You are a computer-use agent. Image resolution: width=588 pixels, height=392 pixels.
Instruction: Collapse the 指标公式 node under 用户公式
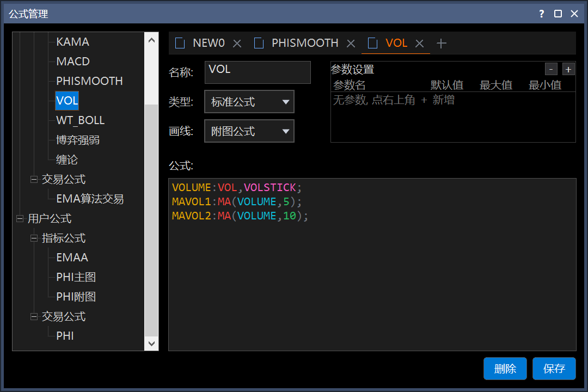coord(34,238)
